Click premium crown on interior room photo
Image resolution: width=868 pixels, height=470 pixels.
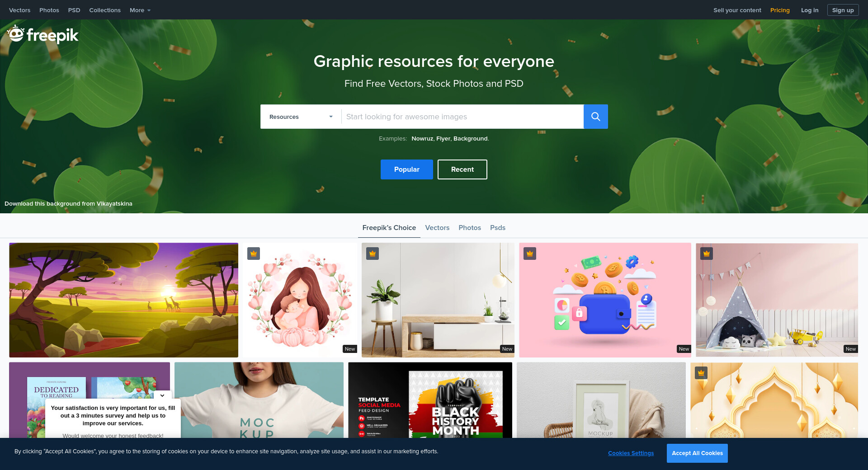tap(373, 254)
